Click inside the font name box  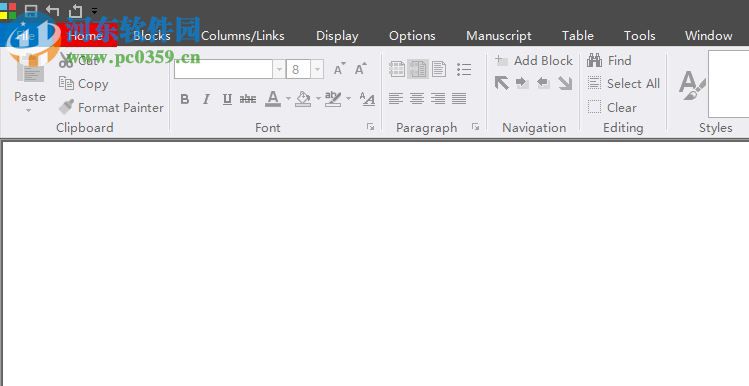[223, 69]
